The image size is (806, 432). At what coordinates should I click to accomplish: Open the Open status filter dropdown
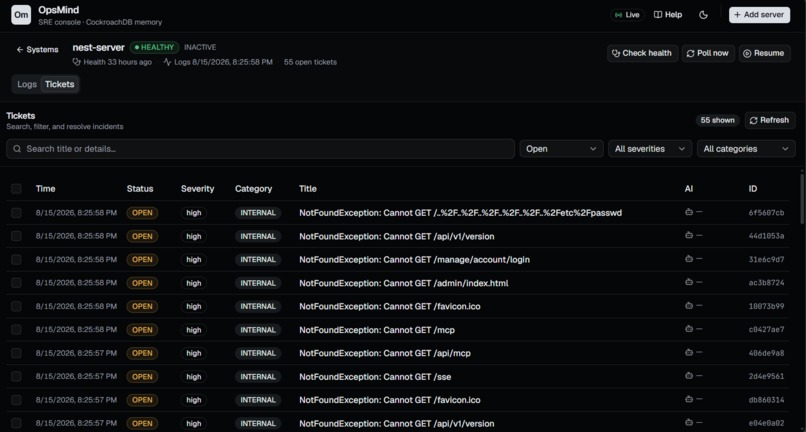[x=561, y=149]
